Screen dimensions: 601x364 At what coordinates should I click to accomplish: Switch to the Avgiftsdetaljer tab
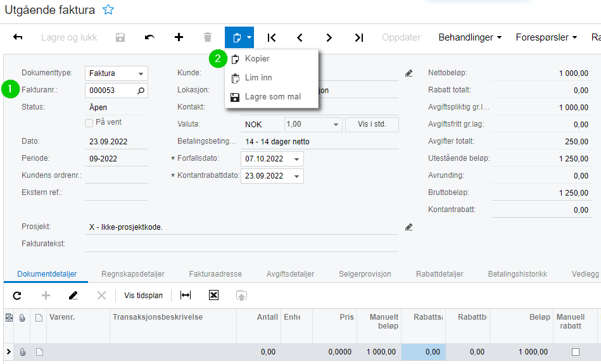tap(290, 274)
